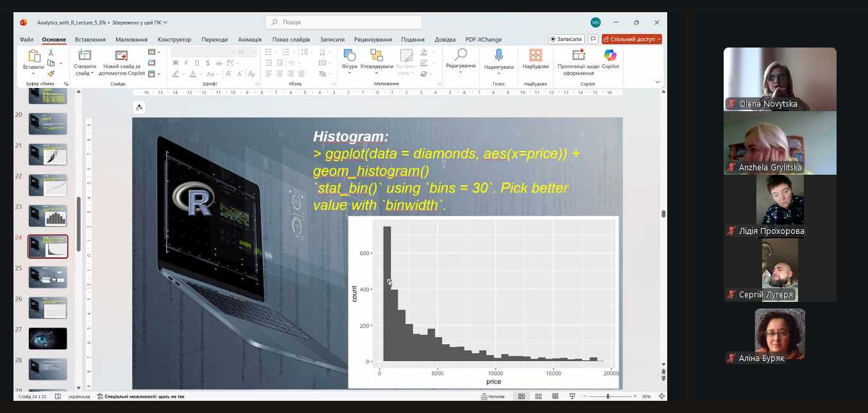Open the Вставлення ribbon tab
The image size is (868, 413).
(x=90, y=39)
